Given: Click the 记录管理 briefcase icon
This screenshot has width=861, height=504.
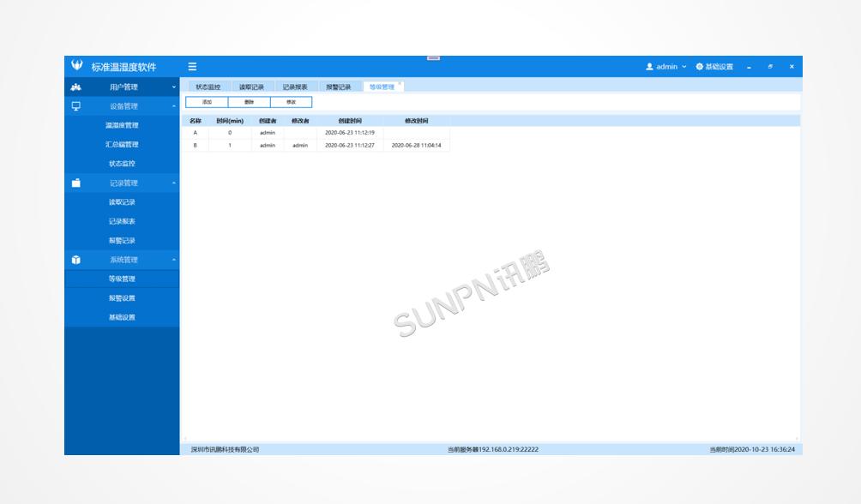Looking at the screenshot, I should (x=76, y=183).
